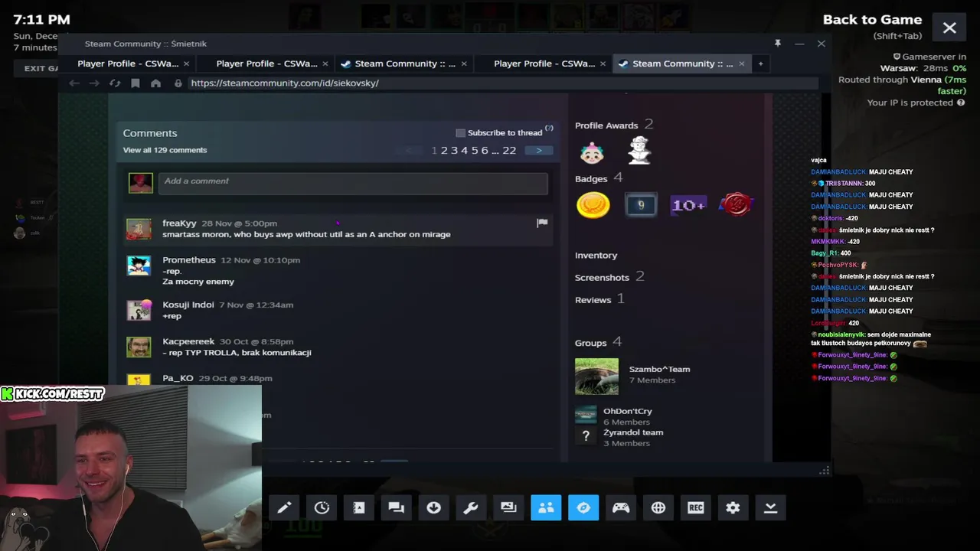This screenshot has height=551, width=980.
Task: Open freaKyy's profile name link
Action: click(179, 223)
